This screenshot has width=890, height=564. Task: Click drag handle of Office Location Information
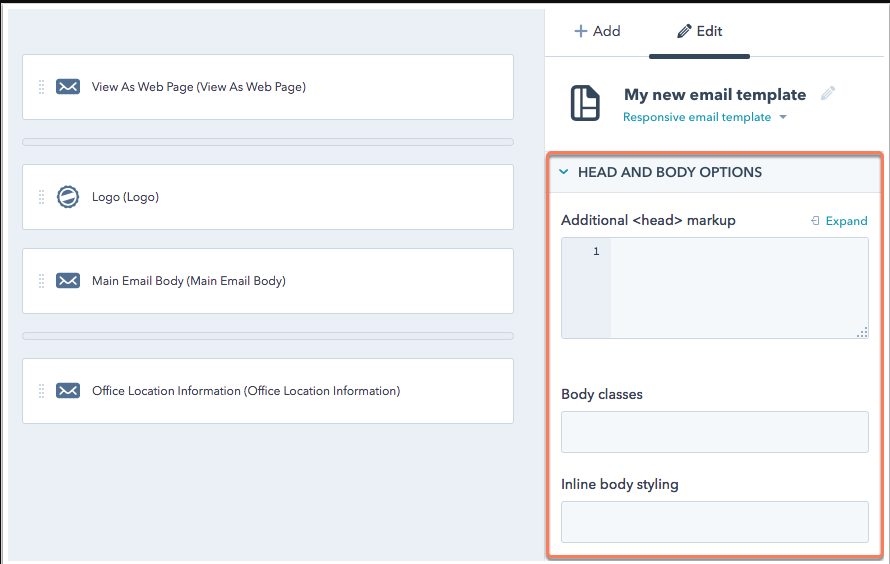[41, 391]
